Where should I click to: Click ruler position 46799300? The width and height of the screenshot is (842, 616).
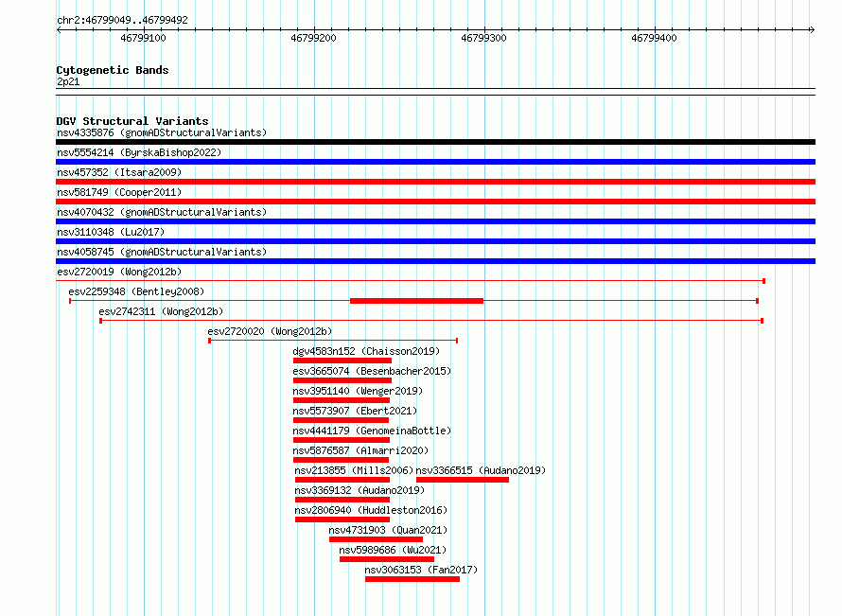(483, 38)
